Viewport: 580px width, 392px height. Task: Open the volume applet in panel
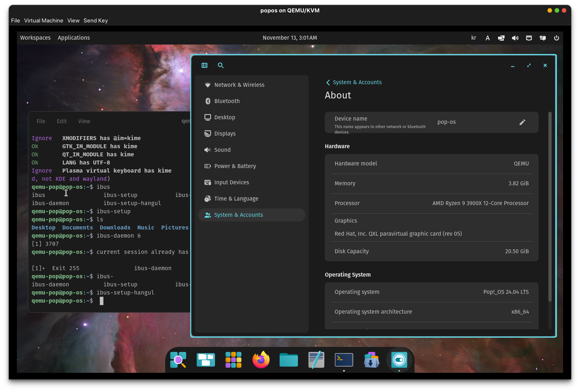point(515,38)
